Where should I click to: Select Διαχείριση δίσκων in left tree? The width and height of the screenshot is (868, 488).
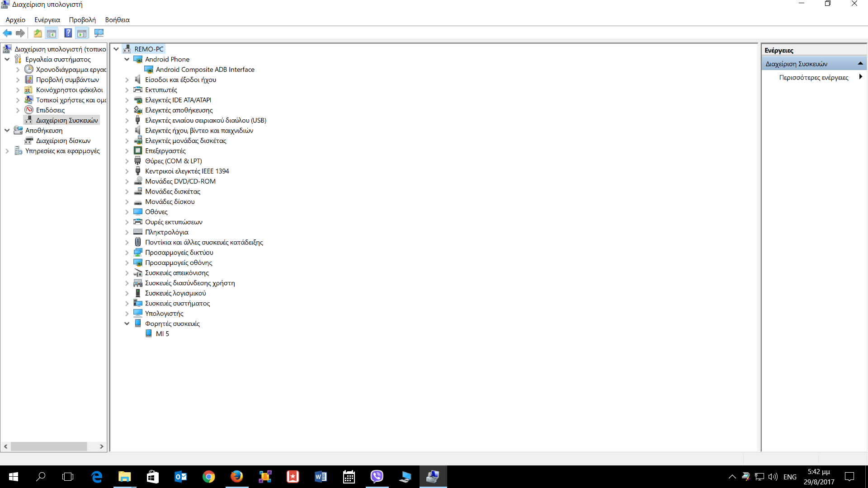[x=63, y=141]
